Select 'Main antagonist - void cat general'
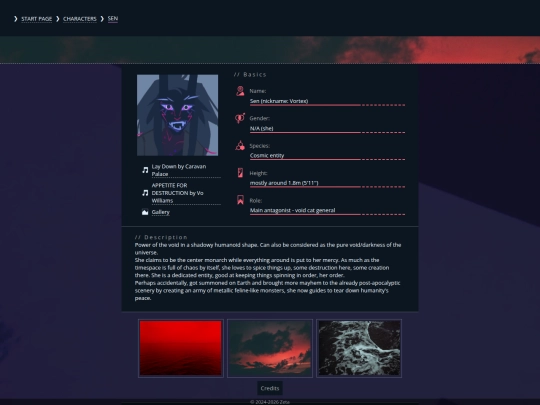Screen dimensions: 540x405 [x=292, y=210]
